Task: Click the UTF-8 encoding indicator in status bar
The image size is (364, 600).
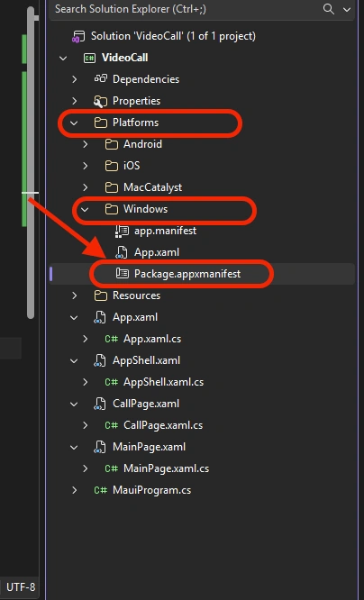Action: pos(21,587)
